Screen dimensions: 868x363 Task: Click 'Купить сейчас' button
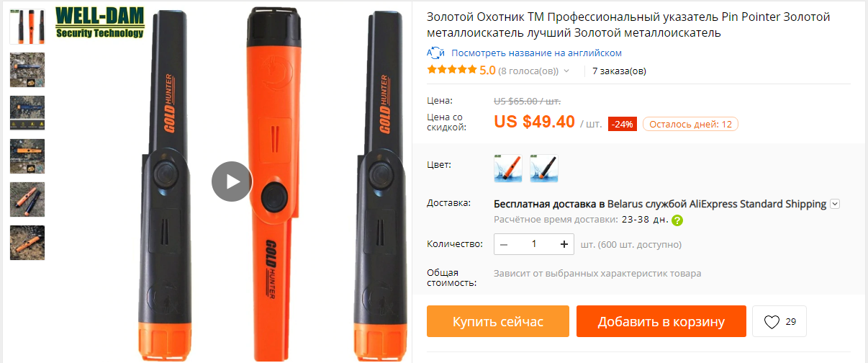(x=498, y=321)
